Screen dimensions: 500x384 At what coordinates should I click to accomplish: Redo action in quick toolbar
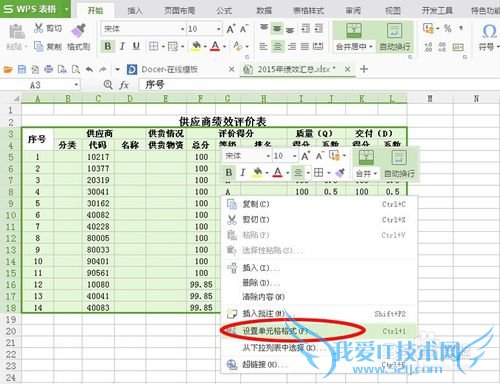[103, 69]
